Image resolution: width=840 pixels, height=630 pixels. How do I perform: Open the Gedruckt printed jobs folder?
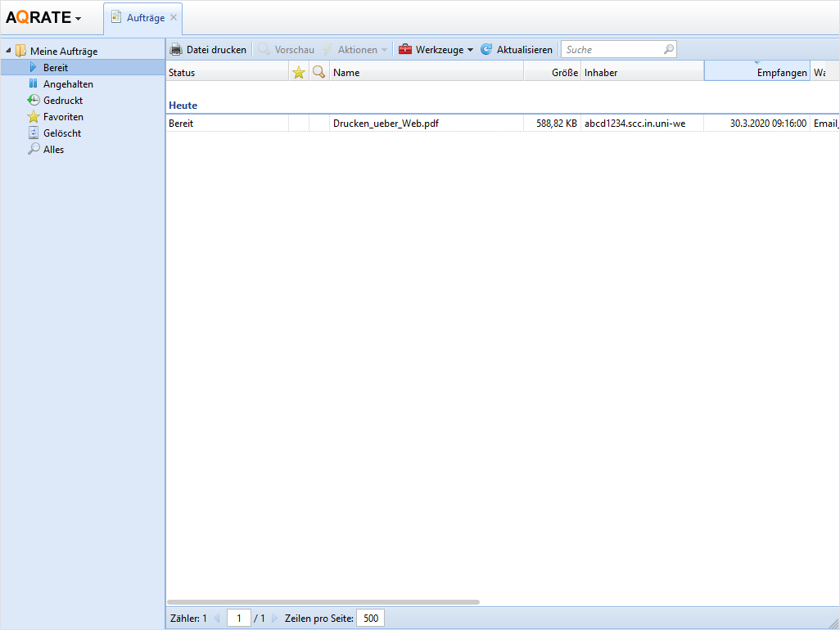point(63,101)
